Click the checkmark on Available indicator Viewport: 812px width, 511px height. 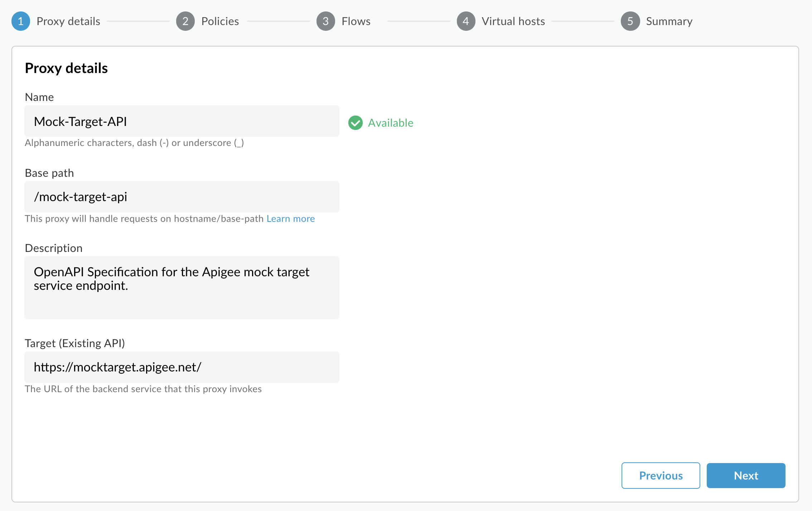pos(354,122)
